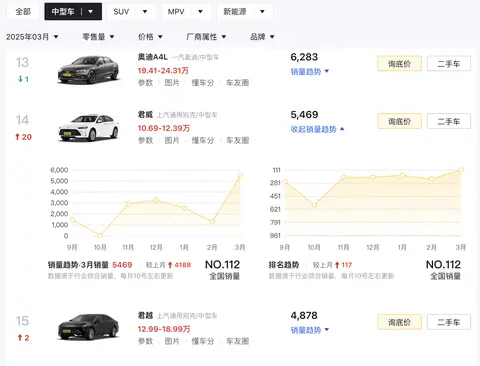Open the 新能源 category dropdown

click(x=262, y=12)
